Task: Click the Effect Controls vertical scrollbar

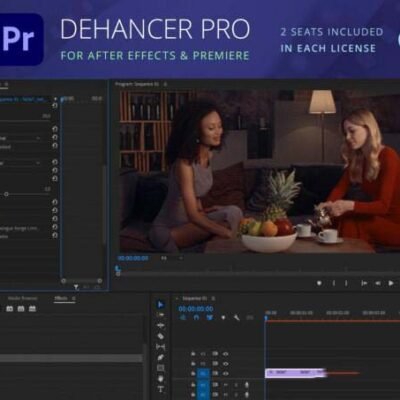Action: pos(105,204)
